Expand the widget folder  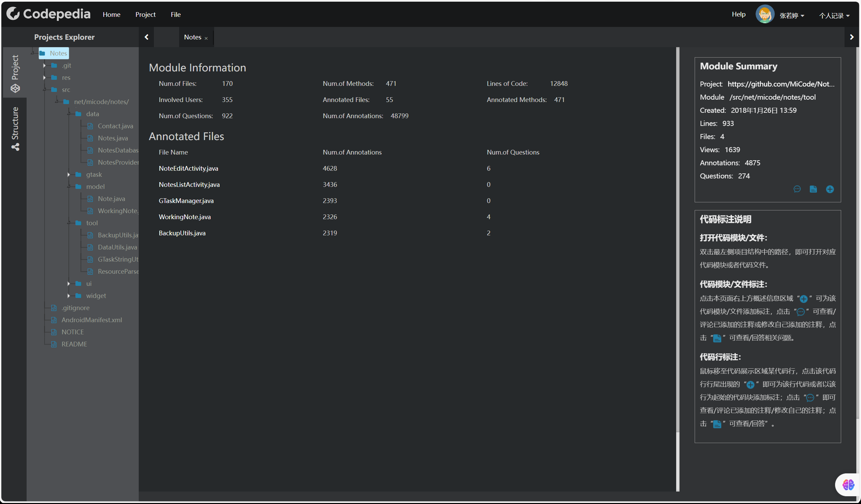coord(69,296)
